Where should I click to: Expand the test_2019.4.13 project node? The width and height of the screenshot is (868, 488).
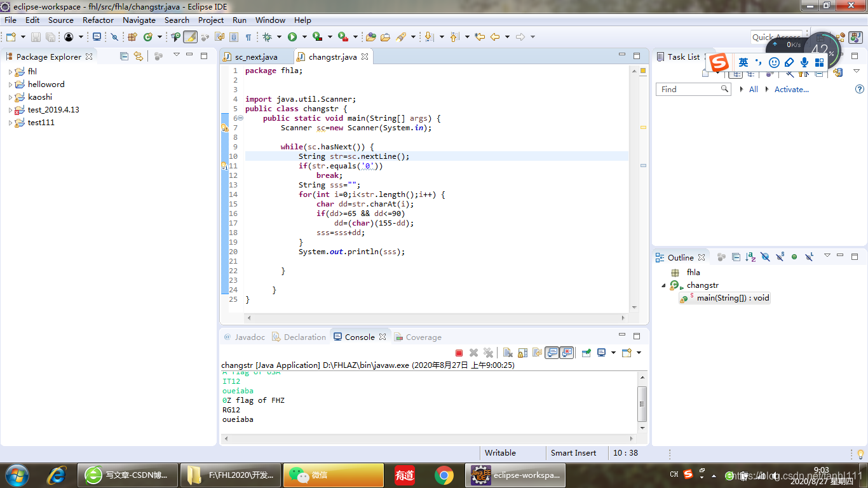click(x=10, y=110)
